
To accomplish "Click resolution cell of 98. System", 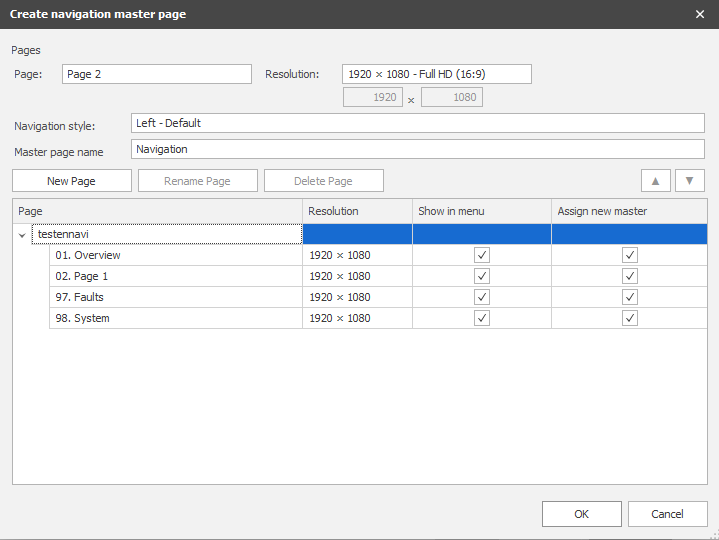I will point(357,318).
